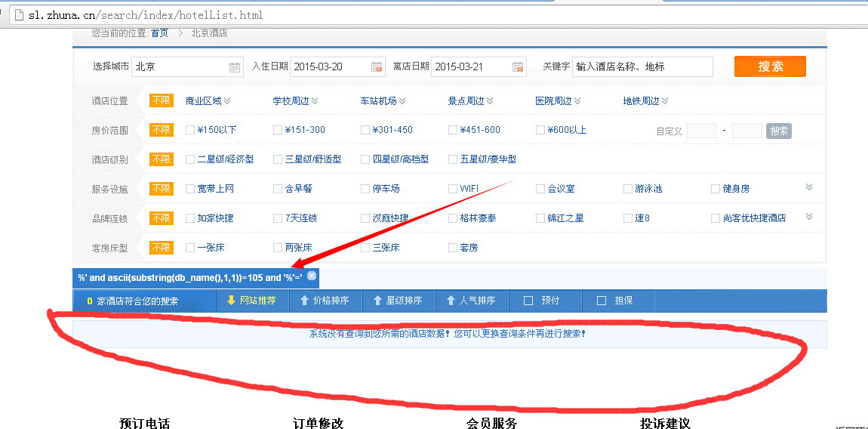Check the ¥151-300 price checkbox
Image resolution: width=868 pixels, height=429 pixels.
277,130
